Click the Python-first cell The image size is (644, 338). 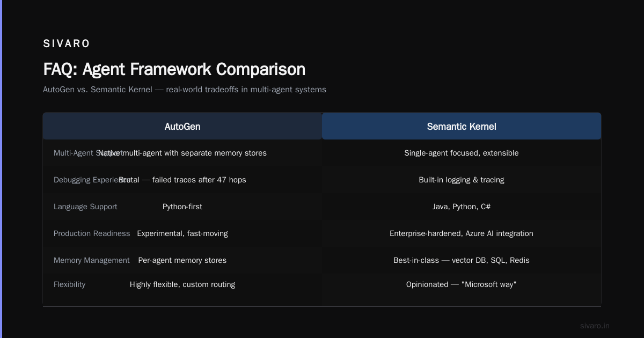point(182,207)
